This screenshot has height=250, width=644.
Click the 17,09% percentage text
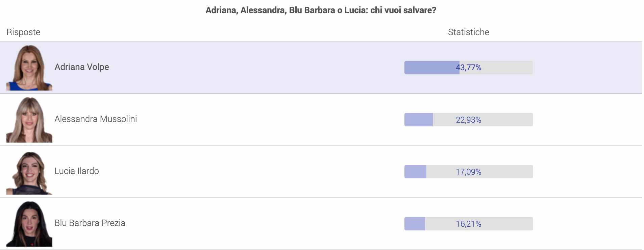[x=469, y=172]
